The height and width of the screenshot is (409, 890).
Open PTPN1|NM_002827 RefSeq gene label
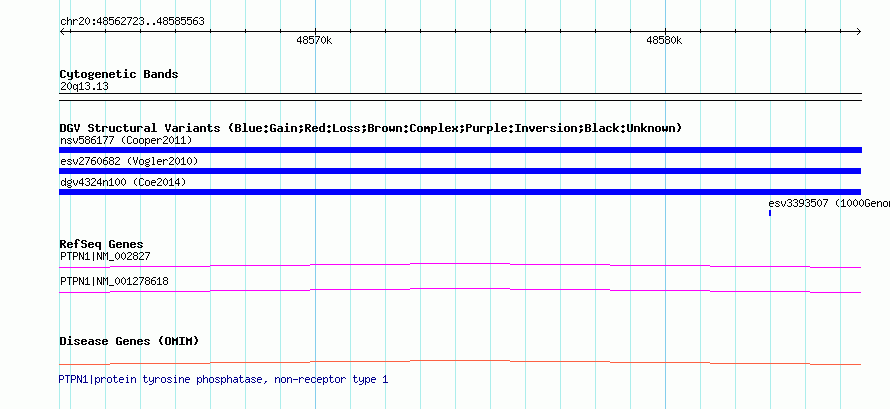[105, 256]
